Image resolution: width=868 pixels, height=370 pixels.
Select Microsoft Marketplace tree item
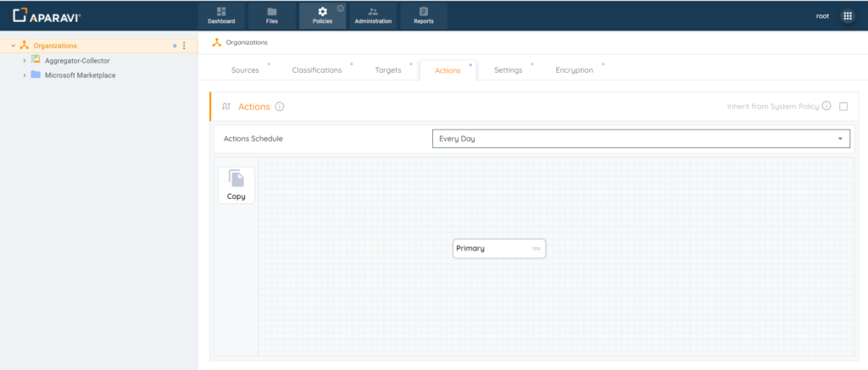(x=81, y=75)
